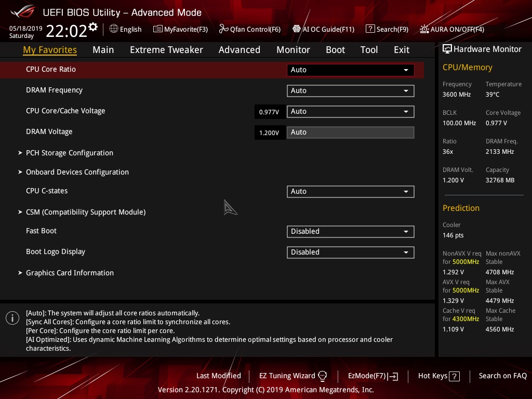Click the EZ Tuning Wizard bulb icon
This screenshot has height=399, width=532.
(x=322, y=376)
